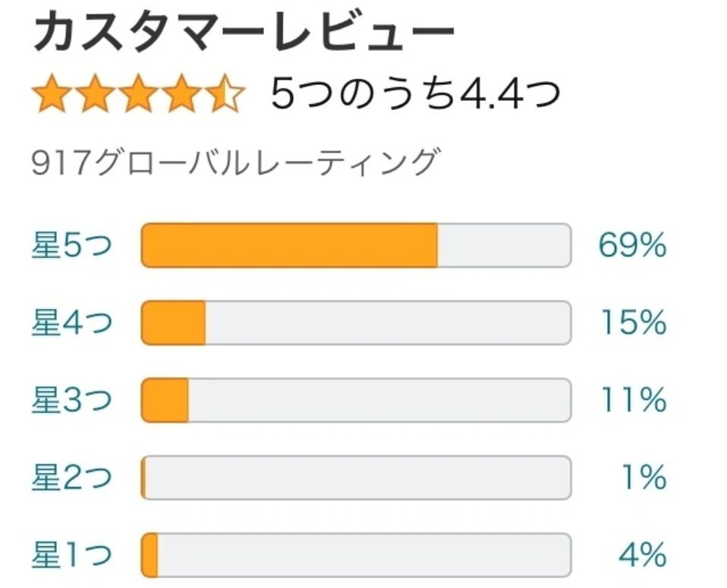Screen dimensions: 727x588
Task: Click the 3-star histogram bar
Action: pos(356,401)
